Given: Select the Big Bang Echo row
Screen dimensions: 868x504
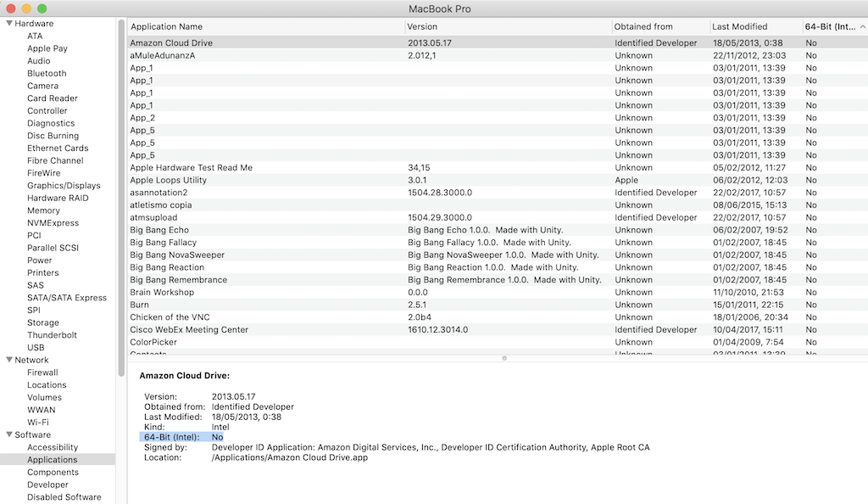Looking at the screenshot, I should tap(498, 230).
